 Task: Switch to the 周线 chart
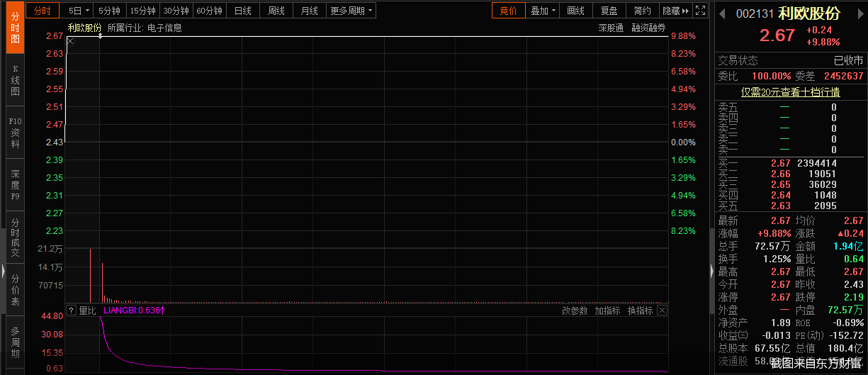coord(276,11)
